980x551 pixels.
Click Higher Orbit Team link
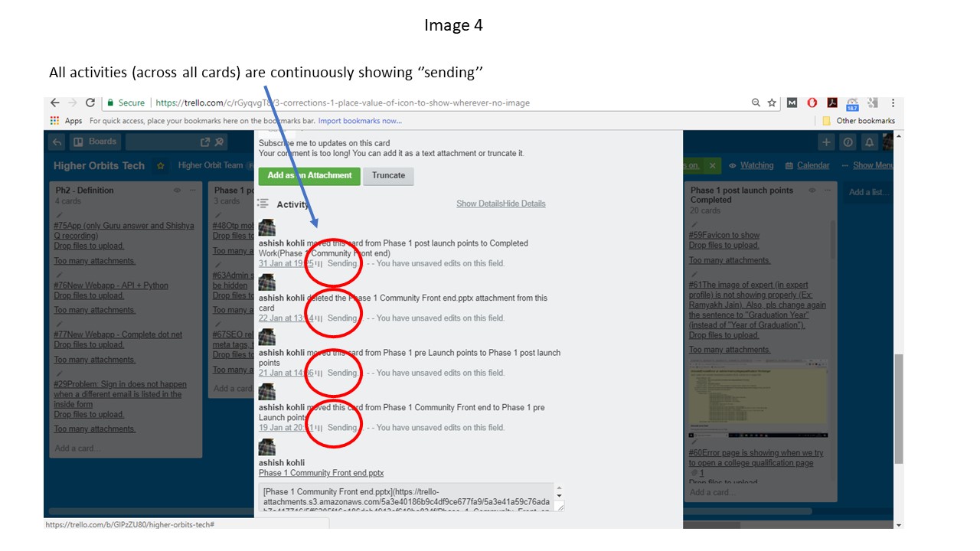(x=211, y=165)
